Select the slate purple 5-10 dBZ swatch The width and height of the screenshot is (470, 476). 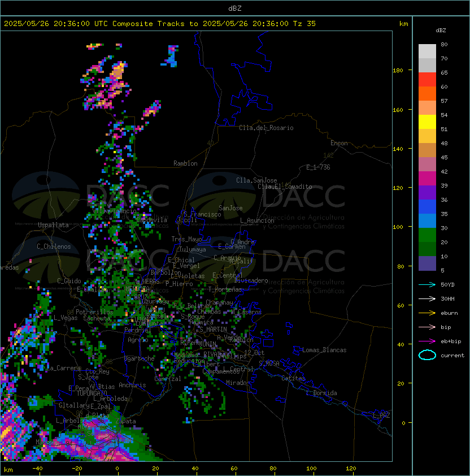pyautogui.click(x=427, y=263)
